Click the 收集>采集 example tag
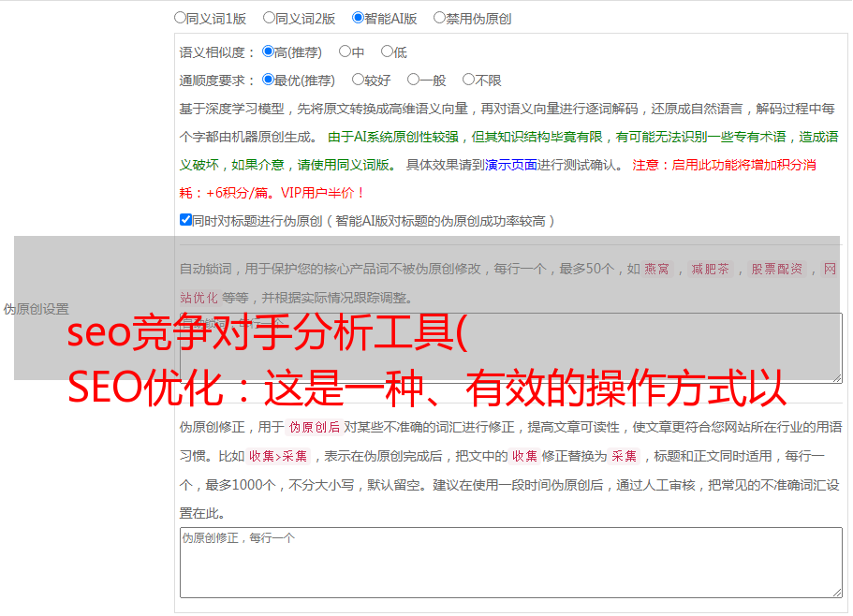 point(278,456)
